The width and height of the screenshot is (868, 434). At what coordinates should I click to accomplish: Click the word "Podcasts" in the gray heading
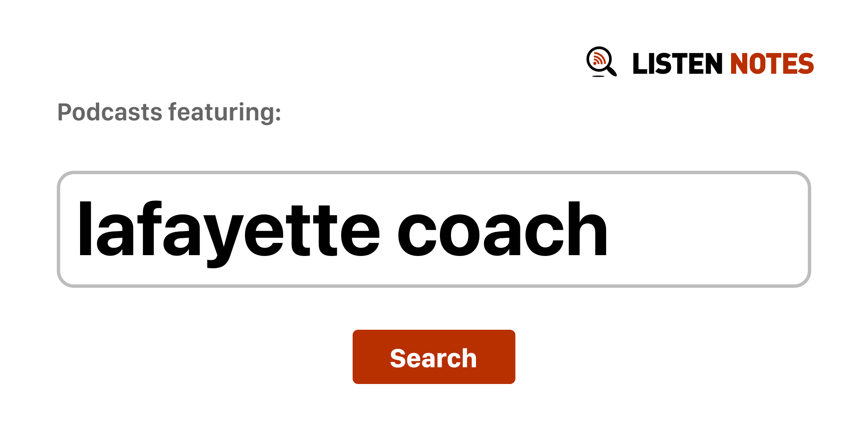pos(110,112)
